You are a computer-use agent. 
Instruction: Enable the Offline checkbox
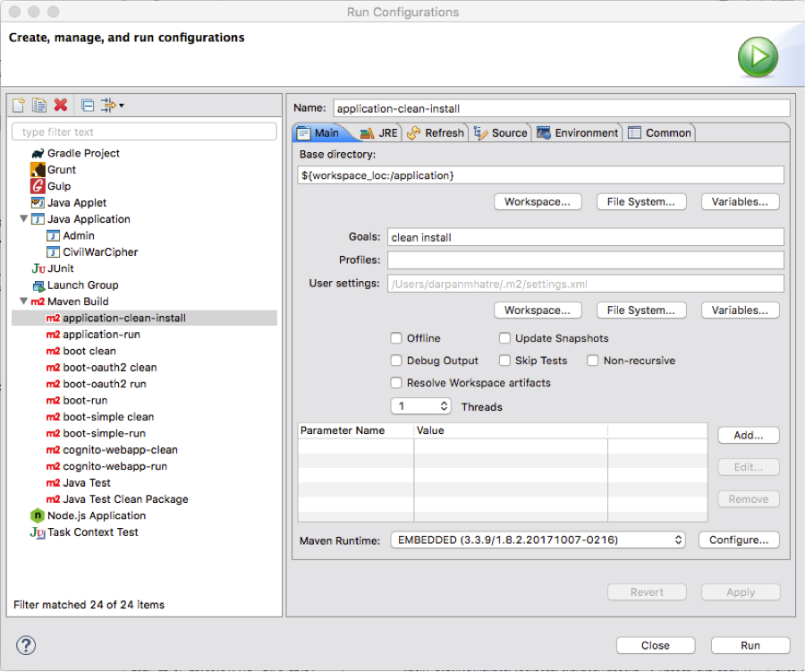[396, 338]
